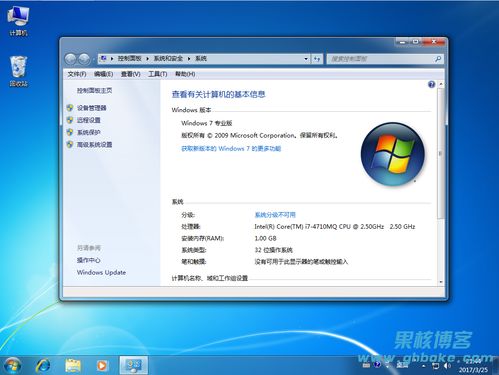Expand the 控制面板 breadcrumb arrow
499x375 pixels.
click(x=147, y=59)
